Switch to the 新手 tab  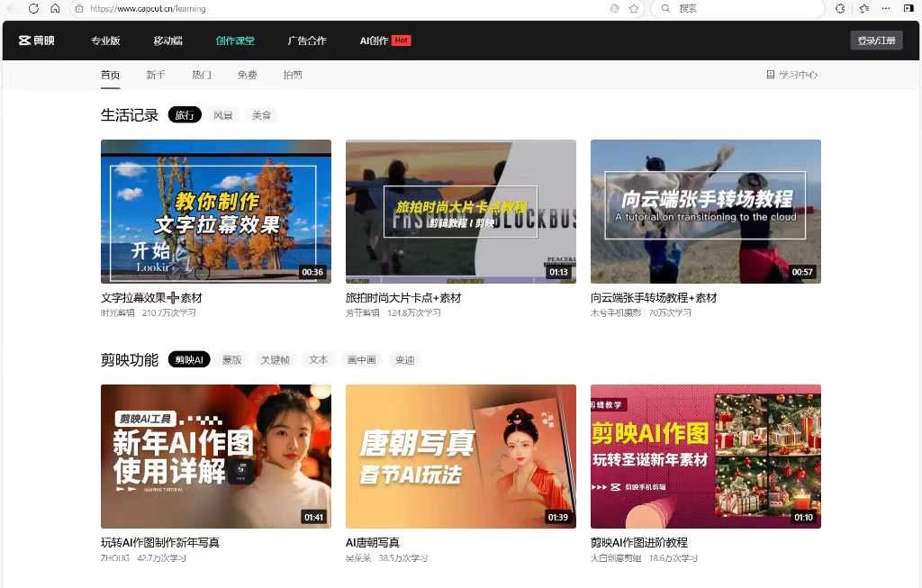pos(156,75)
